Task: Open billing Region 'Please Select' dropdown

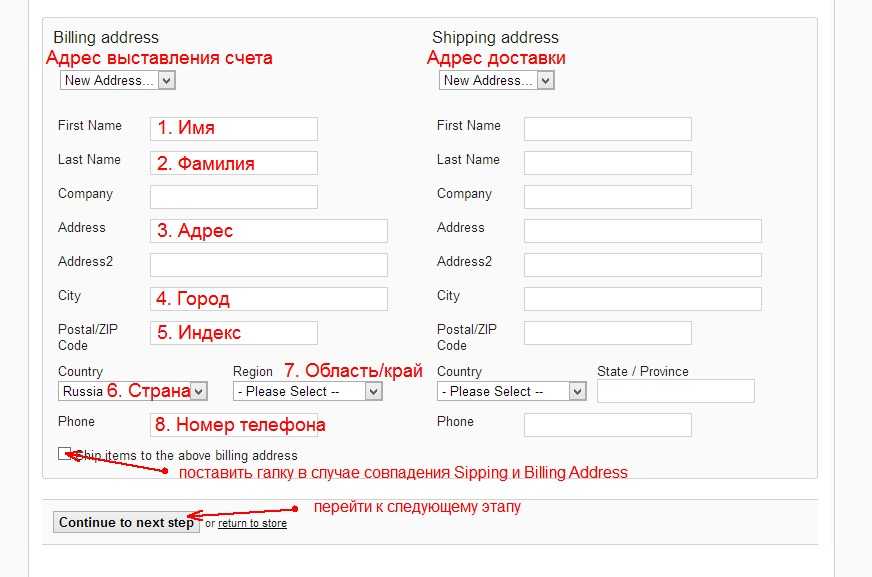Action: tap(307, 392)
